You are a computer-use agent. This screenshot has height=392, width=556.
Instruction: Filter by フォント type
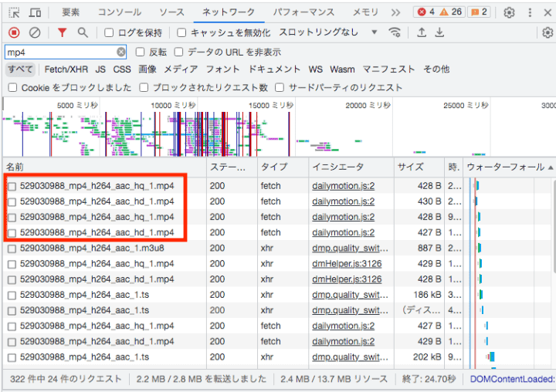(222, 69)
